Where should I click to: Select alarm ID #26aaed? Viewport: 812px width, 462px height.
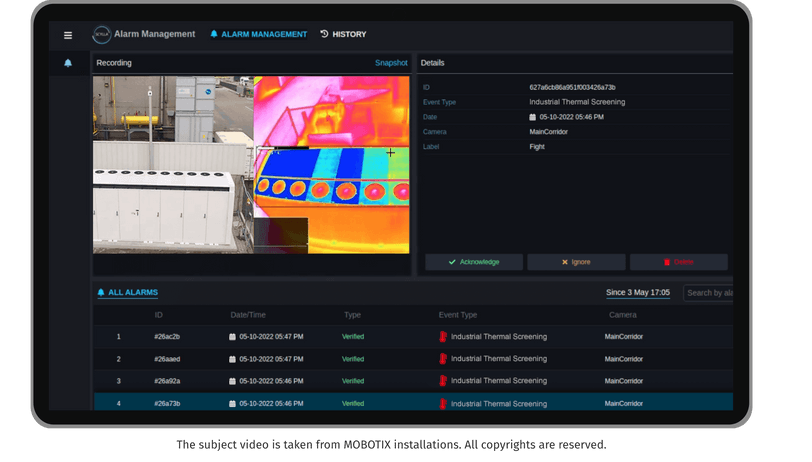pos(167,359)
